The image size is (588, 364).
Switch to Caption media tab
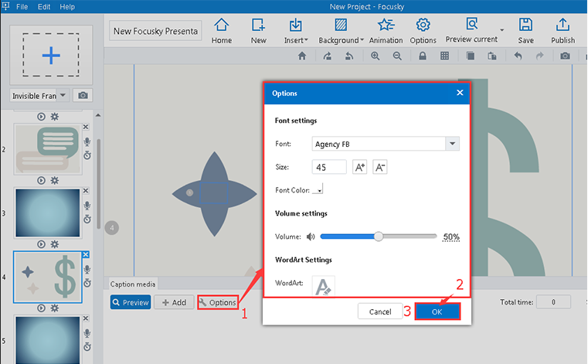[133, 284]
